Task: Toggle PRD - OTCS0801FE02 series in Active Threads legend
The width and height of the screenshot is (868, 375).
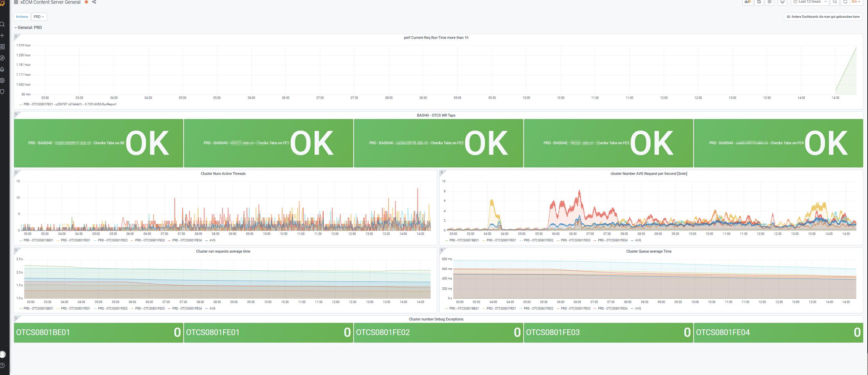Action: [x=113, y=240]
